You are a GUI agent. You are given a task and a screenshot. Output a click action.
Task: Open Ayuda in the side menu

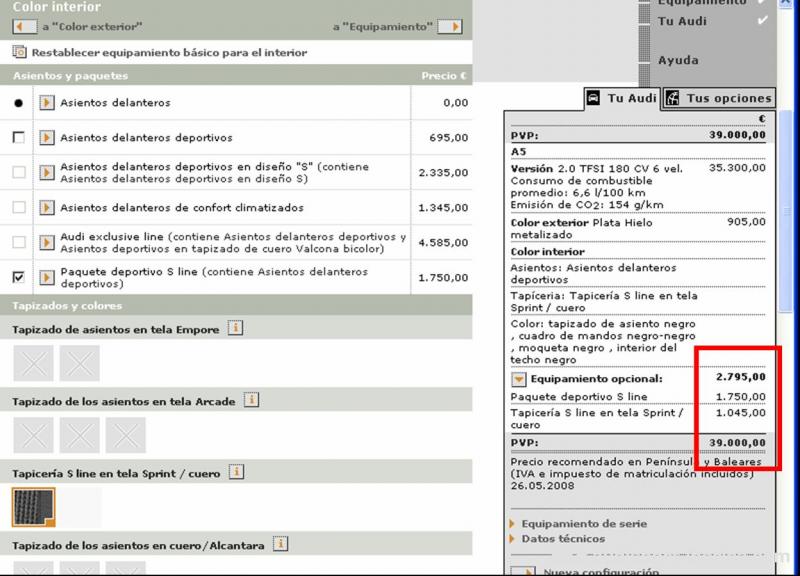point(678,60)
